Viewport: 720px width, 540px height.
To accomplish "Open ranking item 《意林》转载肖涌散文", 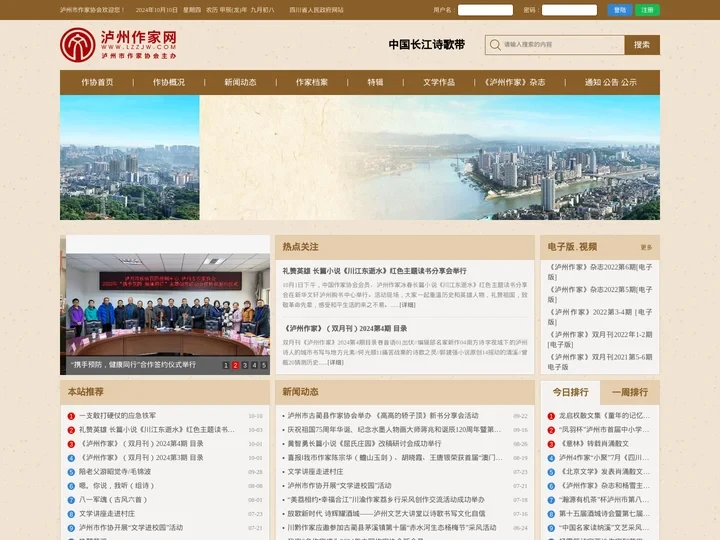I will coord(594,444).
